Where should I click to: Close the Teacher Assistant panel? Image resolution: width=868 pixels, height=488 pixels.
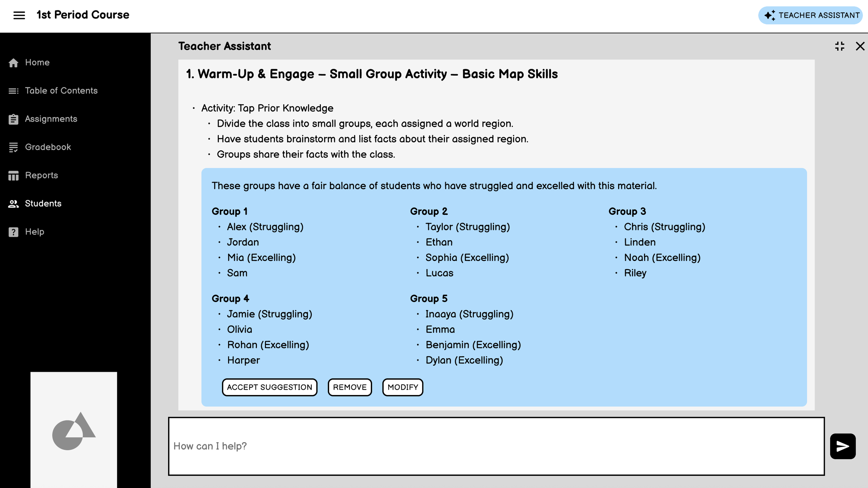point(860,46)
